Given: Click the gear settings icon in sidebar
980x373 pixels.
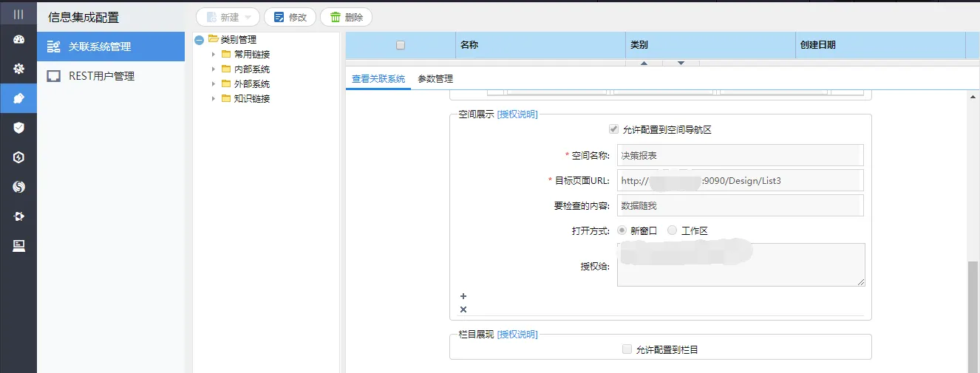Looking at the screenshot, I should tap(18, 69).
